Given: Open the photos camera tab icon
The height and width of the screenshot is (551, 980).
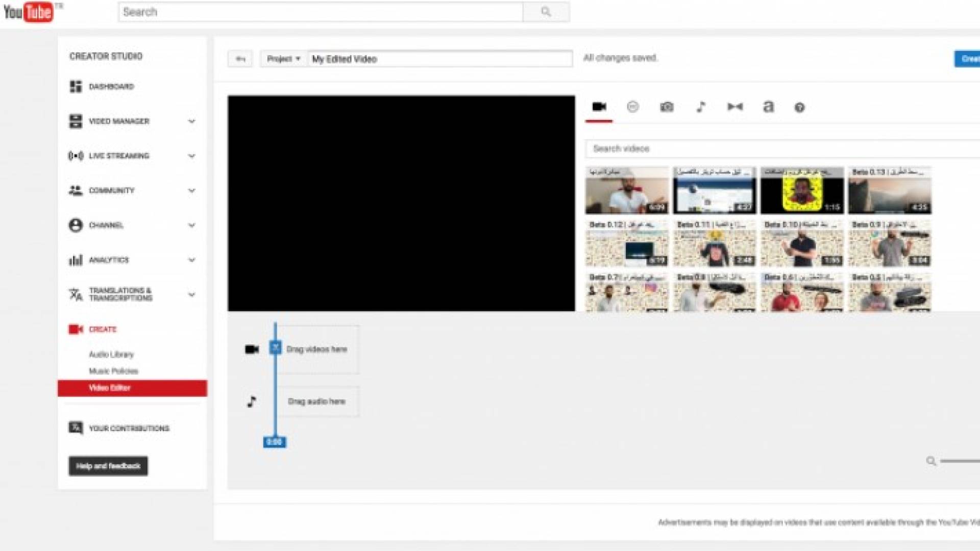Looking at the screenshot, I should [x=667, y=107].
